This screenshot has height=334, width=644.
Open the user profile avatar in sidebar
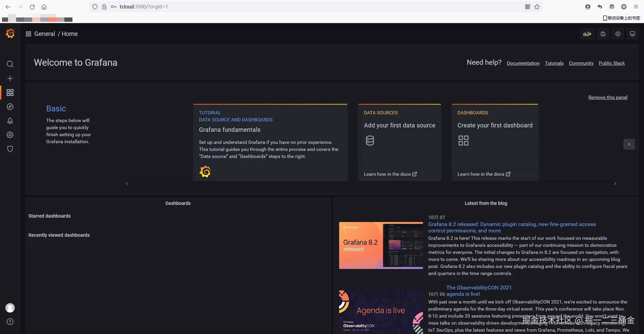click(x=10, y=308)
